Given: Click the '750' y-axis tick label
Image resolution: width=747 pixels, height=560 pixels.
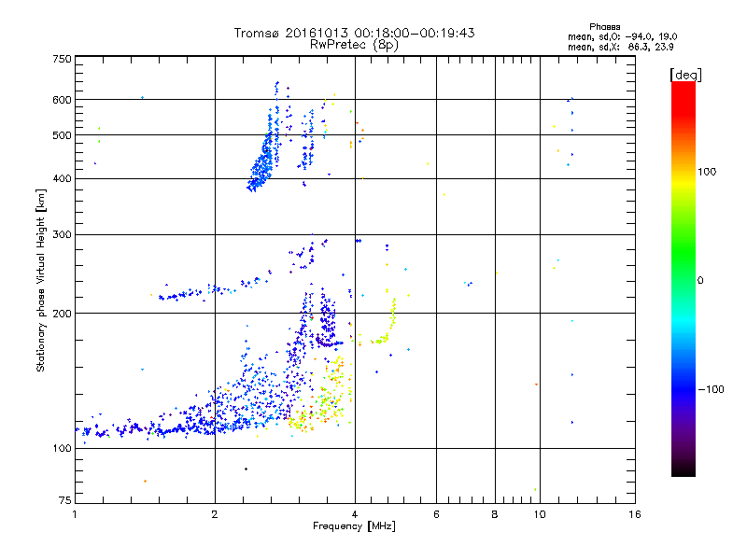Looking at the screenshot, I should coord(62,59).
